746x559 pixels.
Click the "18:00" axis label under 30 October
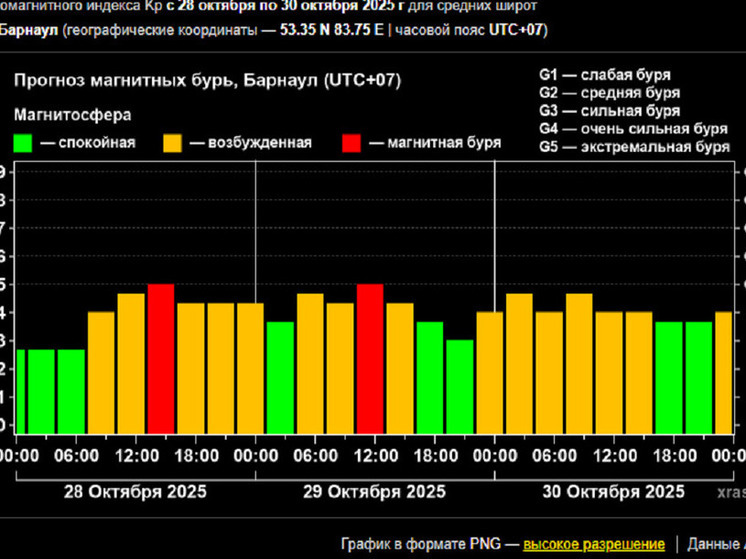(x=673, y=455)
